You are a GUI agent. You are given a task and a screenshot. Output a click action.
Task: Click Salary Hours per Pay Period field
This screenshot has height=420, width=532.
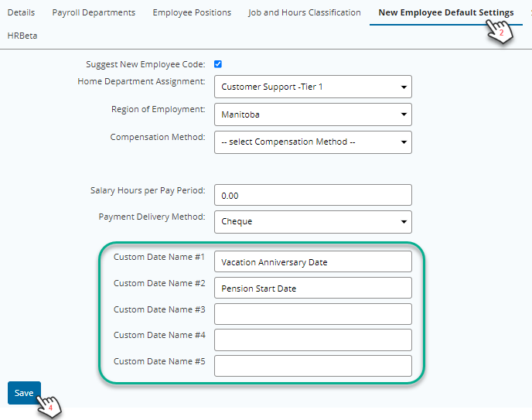point(313,195)
